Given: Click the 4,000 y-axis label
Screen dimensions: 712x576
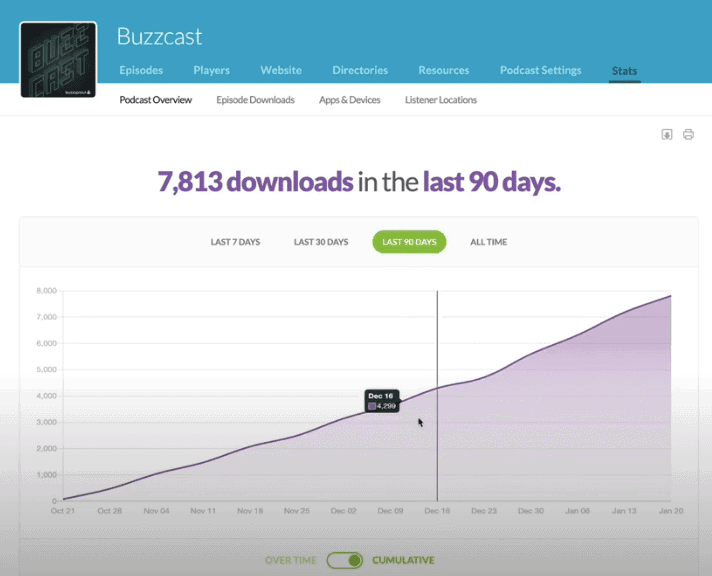Looking at the screenshot, I should [x=46, y=396].
